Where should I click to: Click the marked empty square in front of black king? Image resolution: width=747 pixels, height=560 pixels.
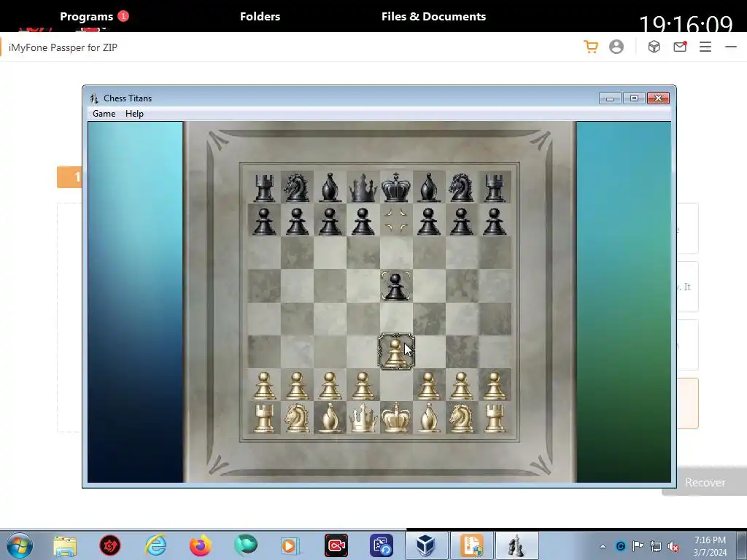coord(396,220)
